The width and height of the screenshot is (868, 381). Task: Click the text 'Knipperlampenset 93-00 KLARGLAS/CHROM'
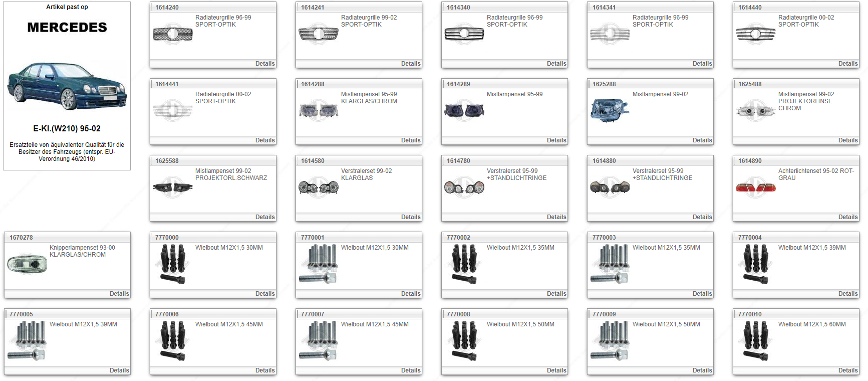tap(82, 251)
